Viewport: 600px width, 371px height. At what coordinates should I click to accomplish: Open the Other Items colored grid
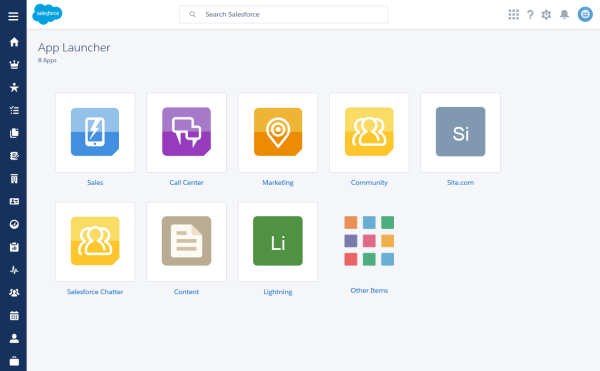pyautogui.click(x=369, y=241)
